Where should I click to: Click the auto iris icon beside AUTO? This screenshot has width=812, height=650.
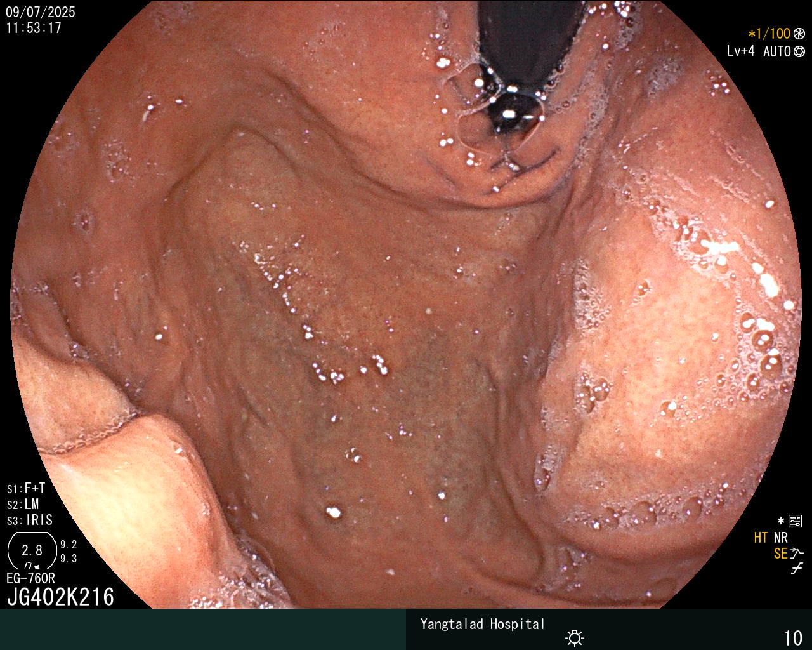(x=799, y=51)
